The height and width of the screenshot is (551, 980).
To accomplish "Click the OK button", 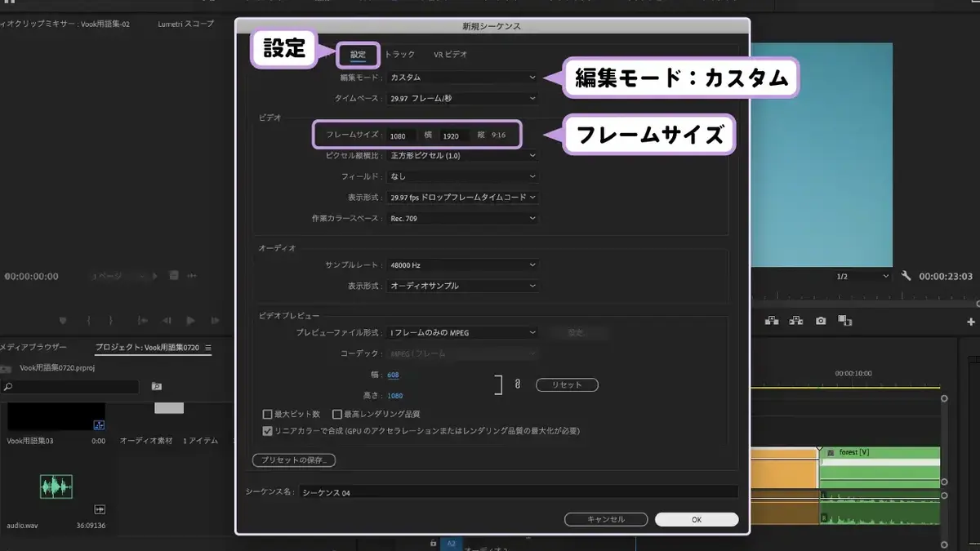I will (x=697, y=519).
